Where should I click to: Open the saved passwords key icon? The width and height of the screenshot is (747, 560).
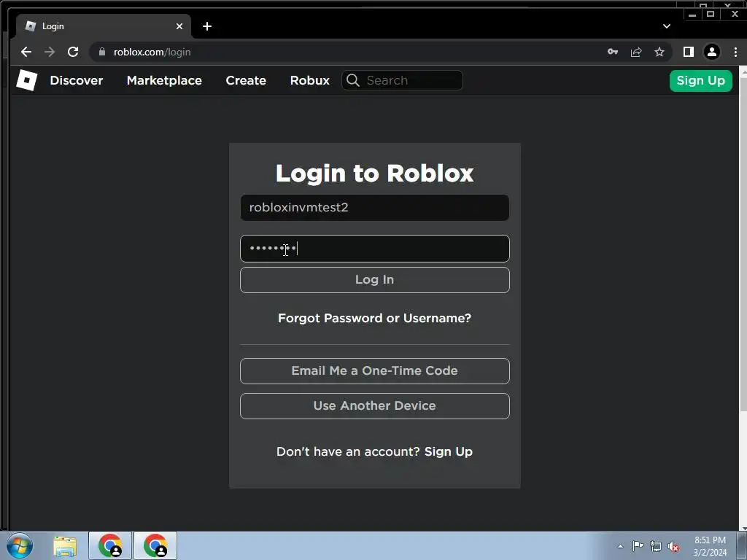point(613,52)
